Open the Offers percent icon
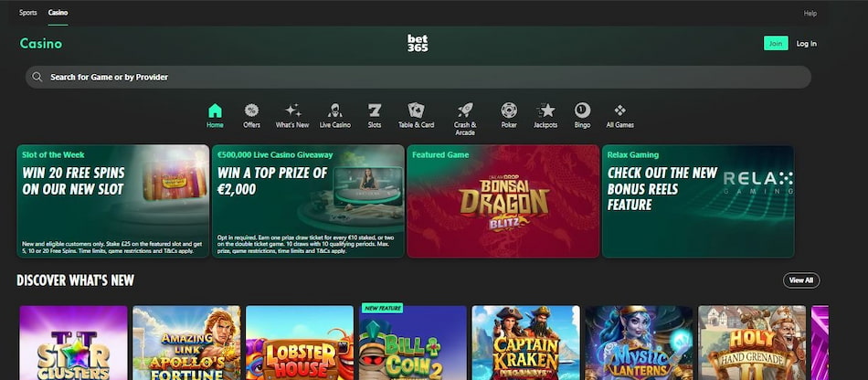 click(251, 111)
